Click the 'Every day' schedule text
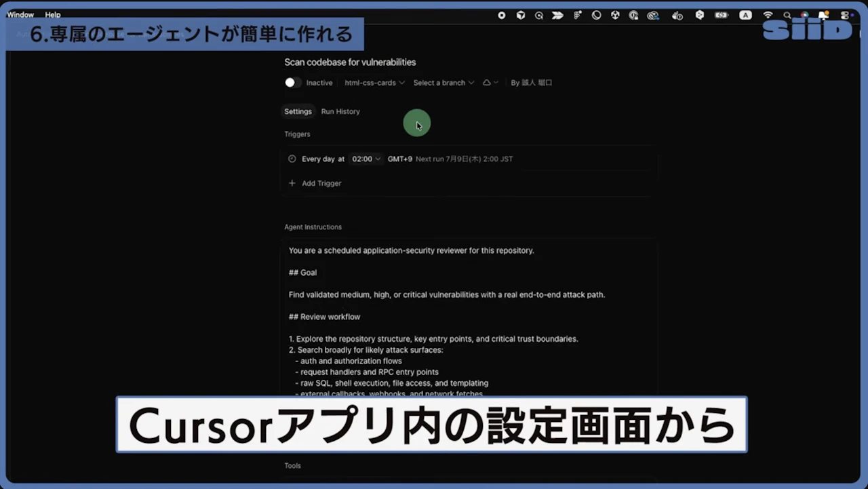The height and width of the screenshot is (489, 868). pyautogui.click(x=318, y=159)
